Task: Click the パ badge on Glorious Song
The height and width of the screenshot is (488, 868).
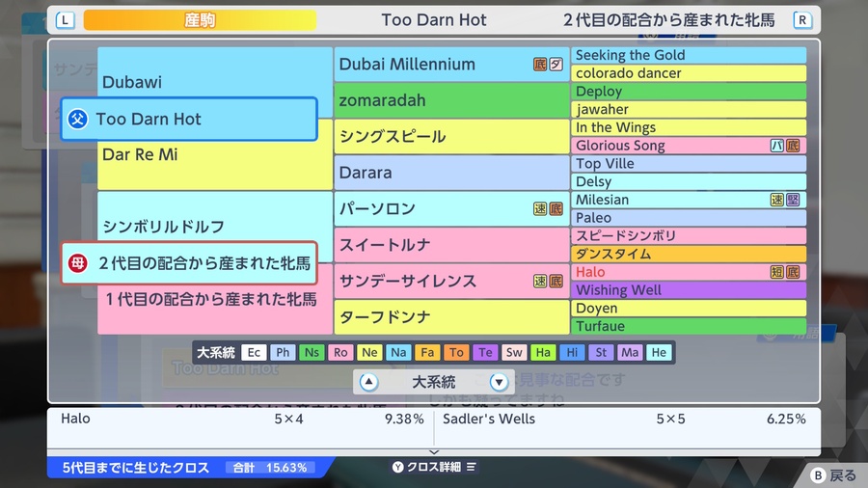Action: (x=777, y=146)
